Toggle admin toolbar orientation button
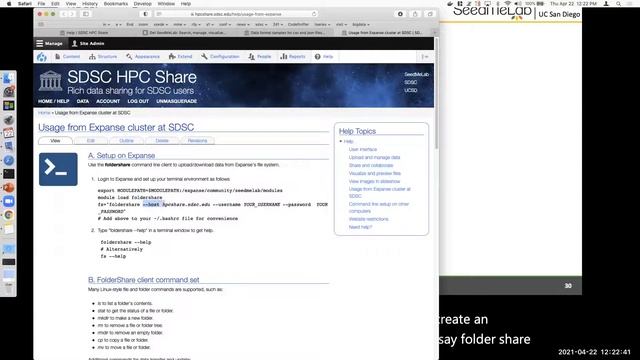This screenshot has width=640, height=360. tap(425, 57)
